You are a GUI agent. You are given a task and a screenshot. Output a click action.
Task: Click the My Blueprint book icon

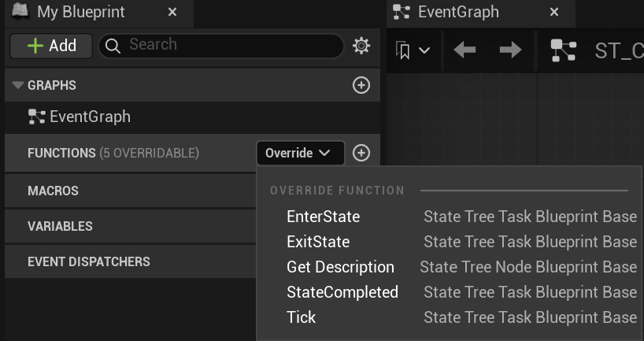(x=21, y=12)
